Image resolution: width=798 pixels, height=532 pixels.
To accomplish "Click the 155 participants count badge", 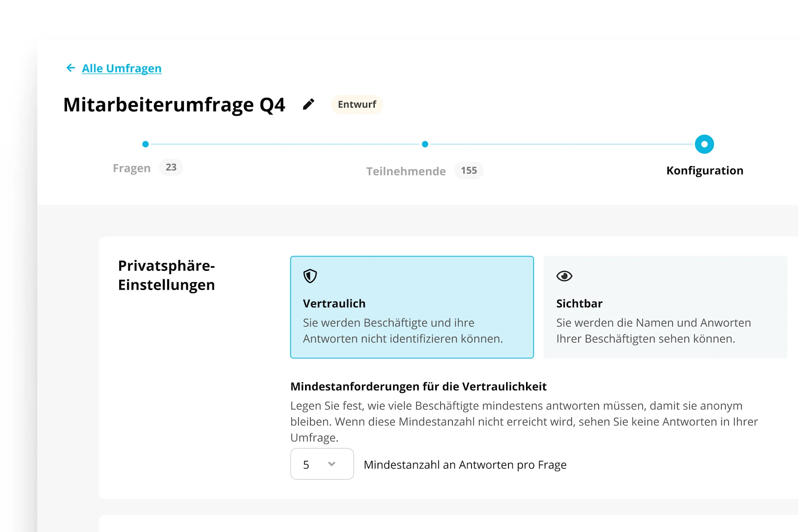I will (x=469, y=170).
